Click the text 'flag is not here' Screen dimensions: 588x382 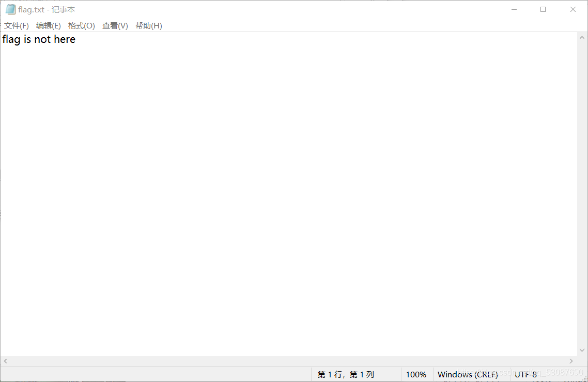39,39
